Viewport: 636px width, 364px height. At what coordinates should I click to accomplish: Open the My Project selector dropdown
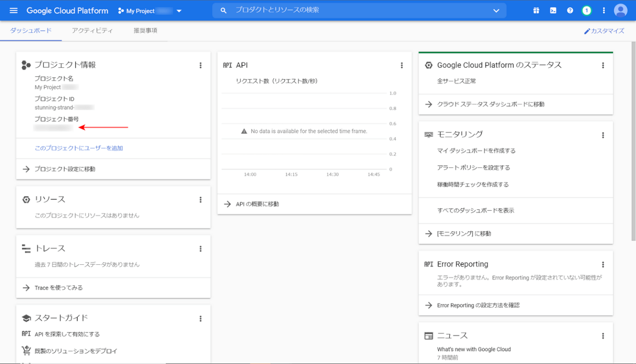(x=150, y=11)
